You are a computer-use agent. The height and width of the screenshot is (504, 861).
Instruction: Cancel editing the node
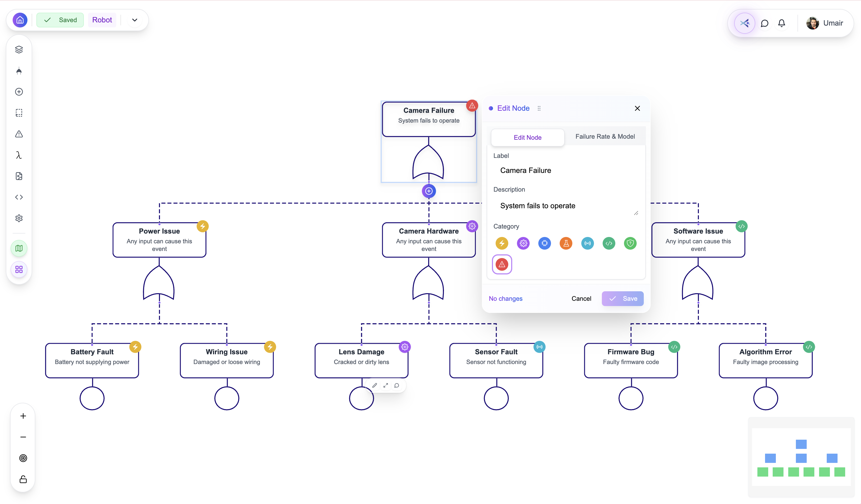pyautogui.click(x=581, y=298)
